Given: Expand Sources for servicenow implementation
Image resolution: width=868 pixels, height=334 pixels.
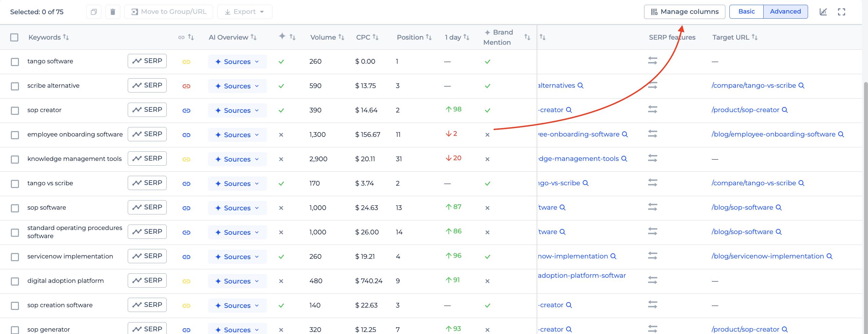Looking at the screenshot, I should point(237,257).
